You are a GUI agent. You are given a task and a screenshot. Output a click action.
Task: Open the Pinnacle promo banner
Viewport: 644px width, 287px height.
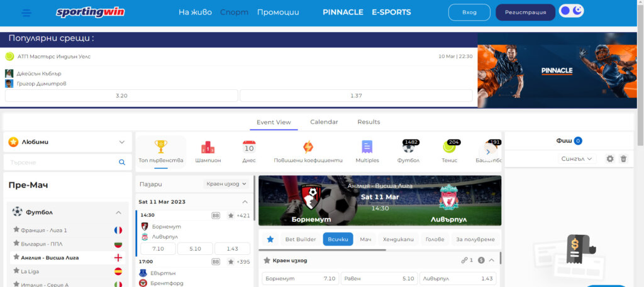click(x=557, y=70)
